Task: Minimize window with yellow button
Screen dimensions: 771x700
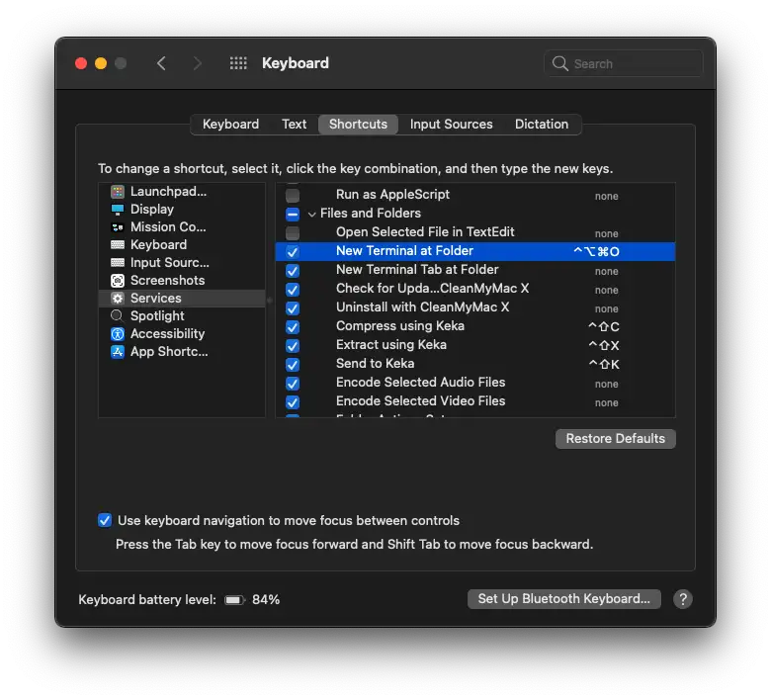Action: coord(101,63)
